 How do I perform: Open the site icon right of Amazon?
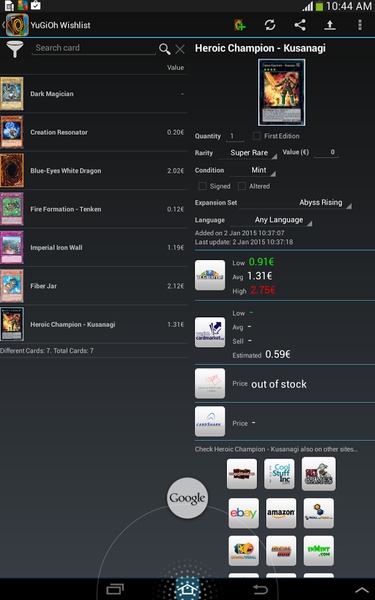coord(318,513)
